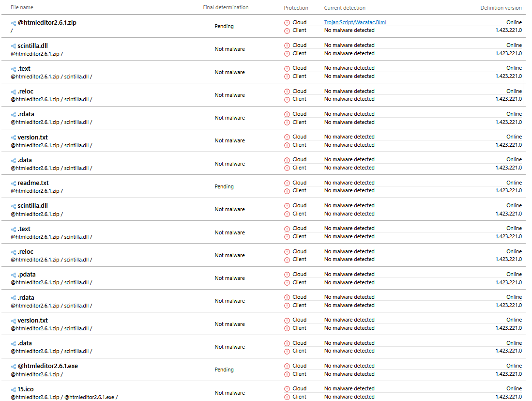Click Online definition value in .pdata row
This screenshot has height=401, width=532.
(x=514, y=274)
